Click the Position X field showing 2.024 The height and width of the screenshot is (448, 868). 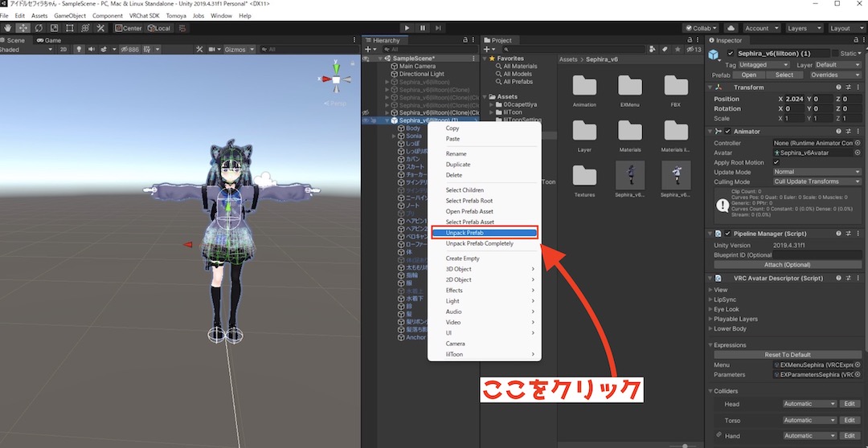tap(795, 99)
